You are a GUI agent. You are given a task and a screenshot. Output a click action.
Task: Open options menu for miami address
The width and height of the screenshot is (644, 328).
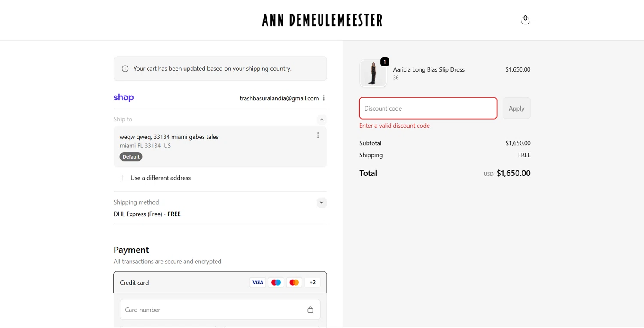coord(318,135)
